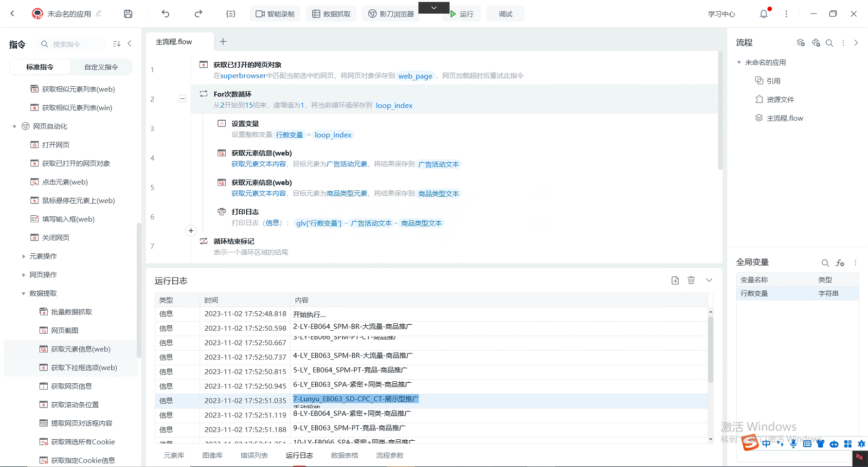Collapse the 网页自动化 tree group

(14, 127)
